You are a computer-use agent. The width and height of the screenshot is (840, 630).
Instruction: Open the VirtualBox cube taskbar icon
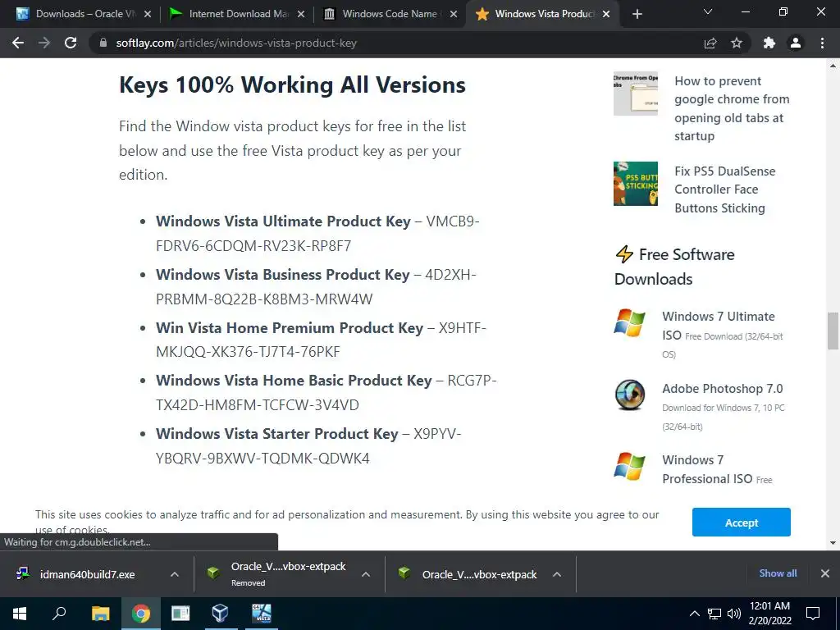(220, 614)
